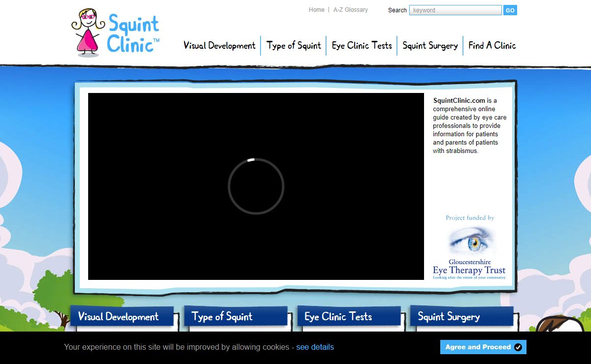Select the Eye Clinic Tests blue card heading

pos(349,316)
